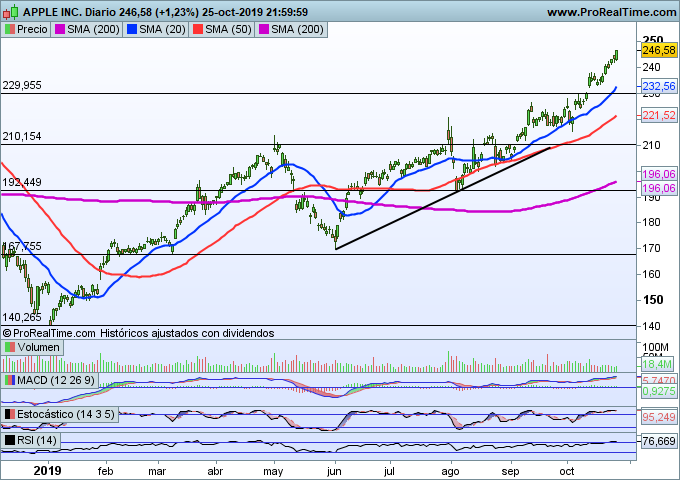Click the Históricos ajustados con dividendos note
The width and height of the screenshot is (680, 480).
pyautogui.click(x=187, y=333)
